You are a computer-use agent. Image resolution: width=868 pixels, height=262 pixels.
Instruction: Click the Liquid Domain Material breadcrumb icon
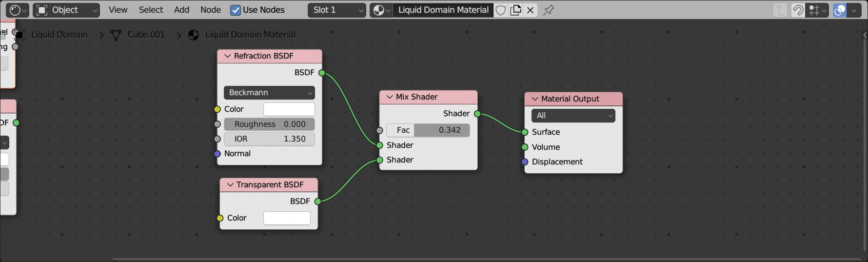pyautogui.click(x=194, y=35)
